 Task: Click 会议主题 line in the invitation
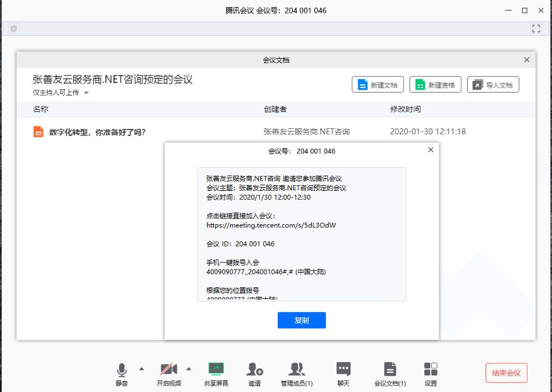pos(277,188)
